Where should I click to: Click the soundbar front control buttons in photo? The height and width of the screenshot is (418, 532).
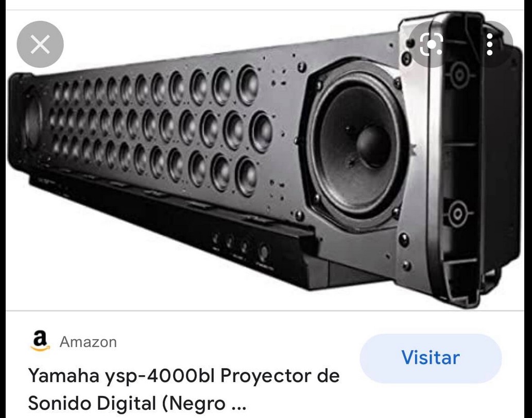point(240,248)
